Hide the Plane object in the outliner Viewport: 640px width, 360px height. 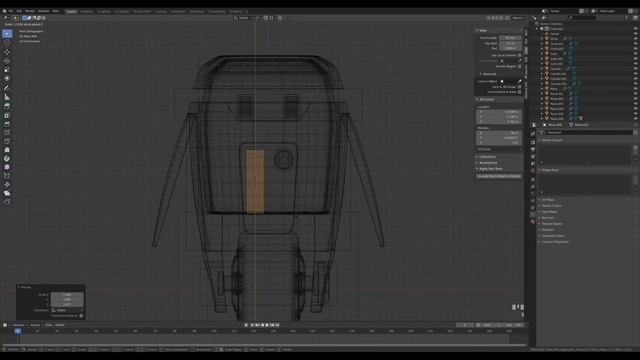[x=636, y=89]
